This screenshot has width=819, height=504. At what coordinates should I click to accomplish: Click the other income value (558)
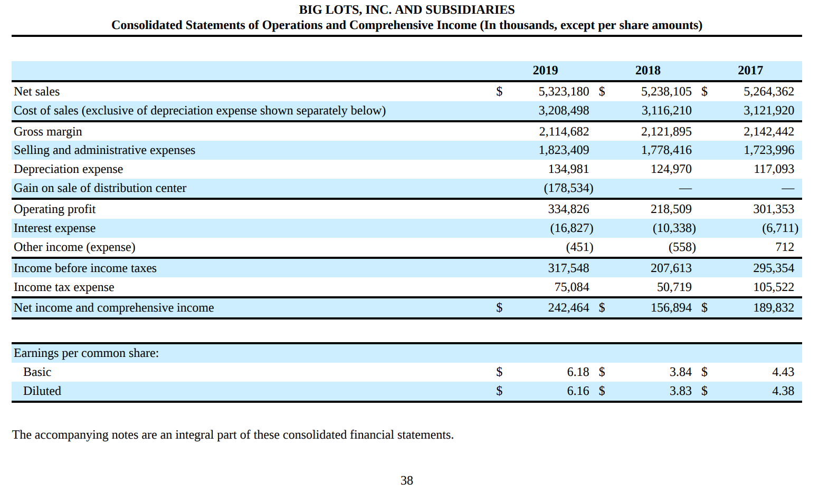(x=682, y=247)
